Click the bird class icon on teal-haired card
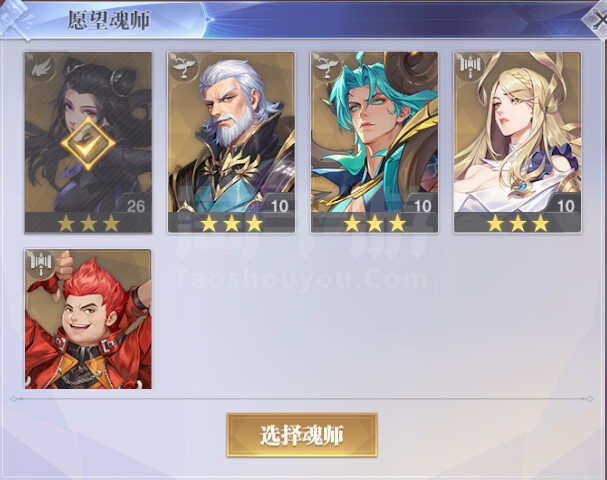Image resolution: width=607 pixels, height=480 pixels. (x=328, y=67)
